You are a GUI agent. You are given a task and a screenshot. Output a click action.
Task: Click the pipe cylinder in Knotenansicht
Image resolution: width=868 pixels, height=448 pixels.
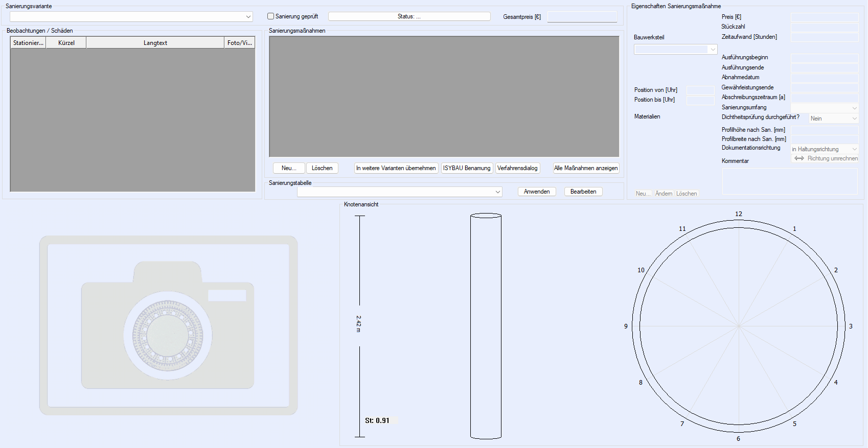[x=486, y=326]
